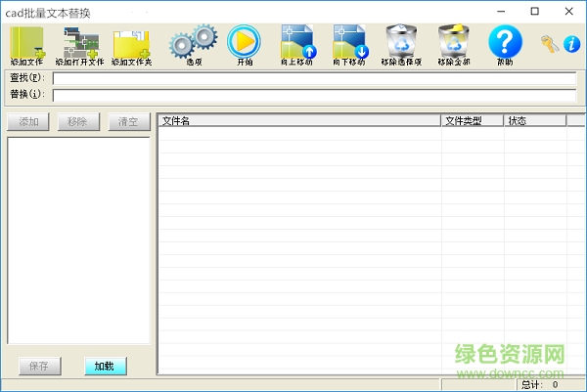Click 移除选择项 remove selected trash icon
Viewport: 587px width, 392px height.
401,46
